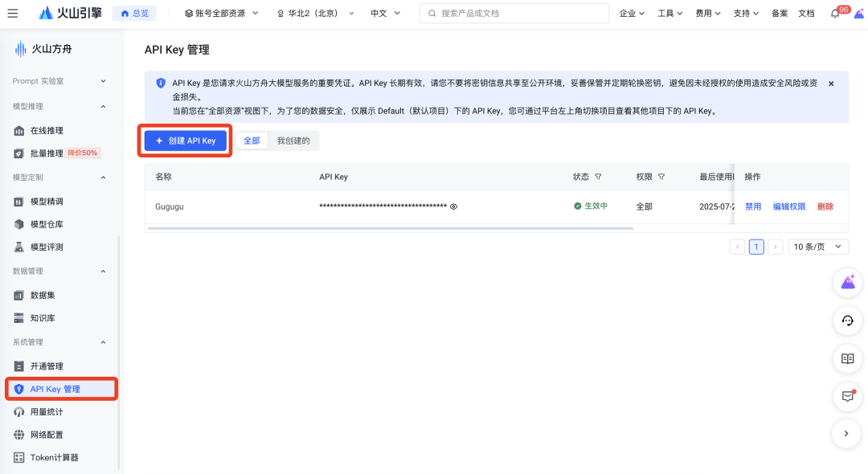Open 在线推理 from the sidebar
The width and height of the screenshot is (868, 474).
[x=48, y=130]
